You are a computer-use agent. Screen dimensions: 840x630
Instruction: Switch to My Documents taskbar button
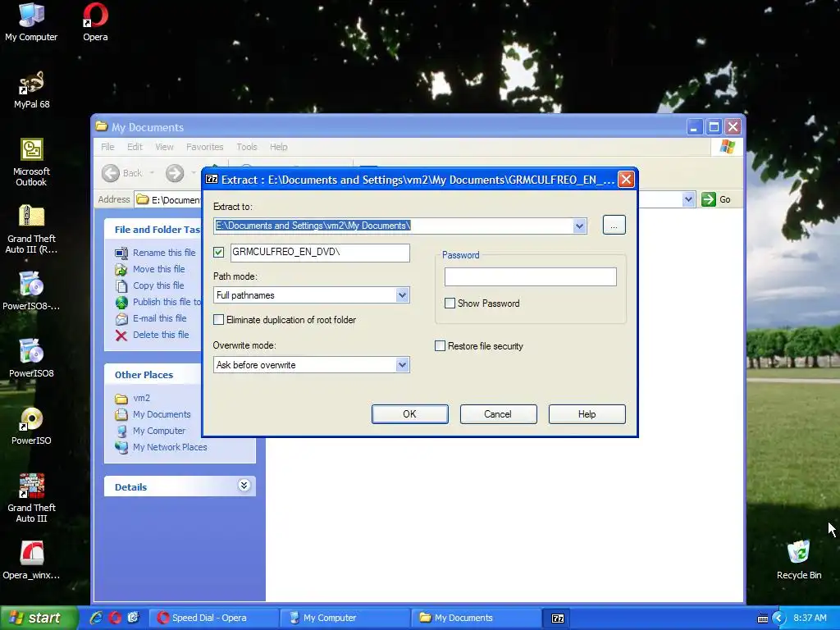point(476,619)
